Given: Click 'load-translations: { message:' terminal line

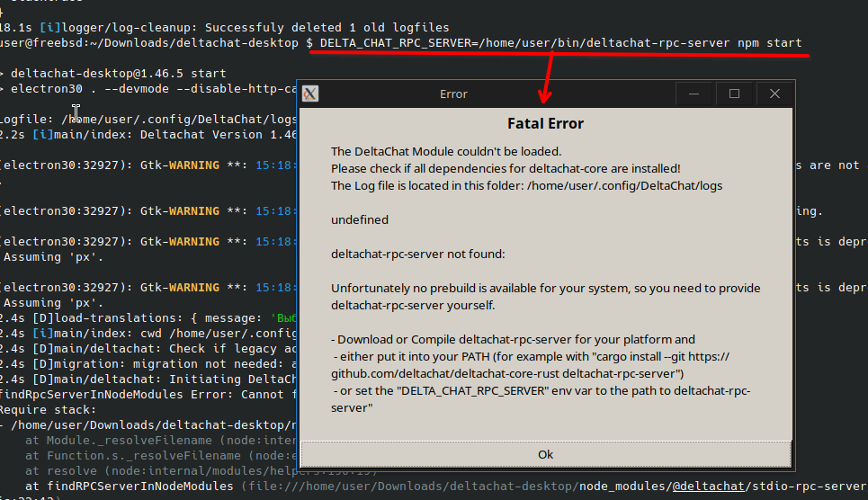Looking at the screenshot, I should 148,318.
